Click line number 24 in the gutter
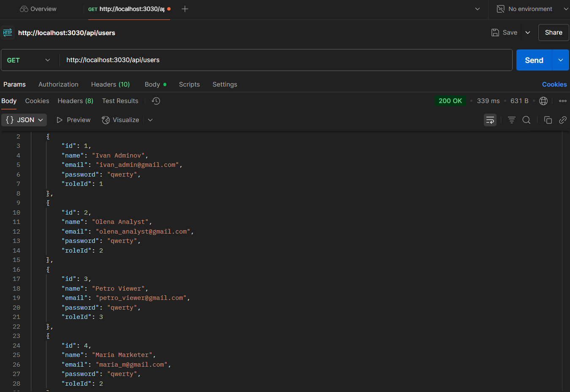The width and height of the screenshot is (570, 392). pos(16,346)
